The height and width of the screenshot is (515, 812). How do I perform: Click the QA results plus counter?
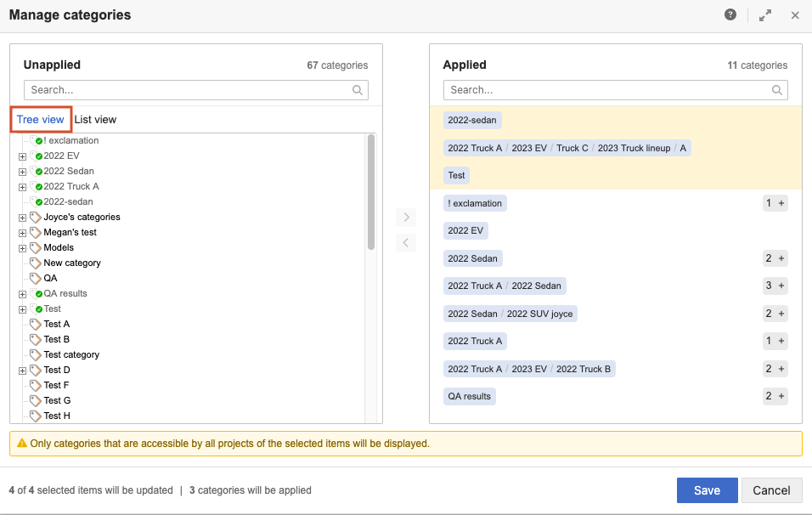[x=775, y=396]
